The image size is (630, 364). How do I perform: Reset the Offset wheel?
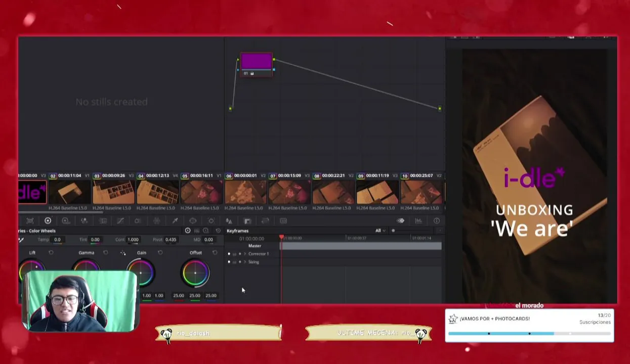(x=215, y=252)
